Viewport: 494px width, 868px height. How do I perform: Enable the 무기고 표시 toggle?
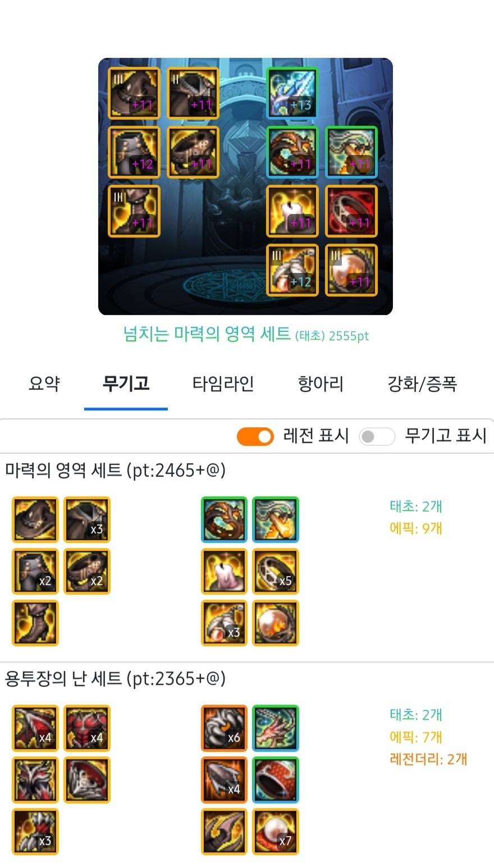(377, 436)
